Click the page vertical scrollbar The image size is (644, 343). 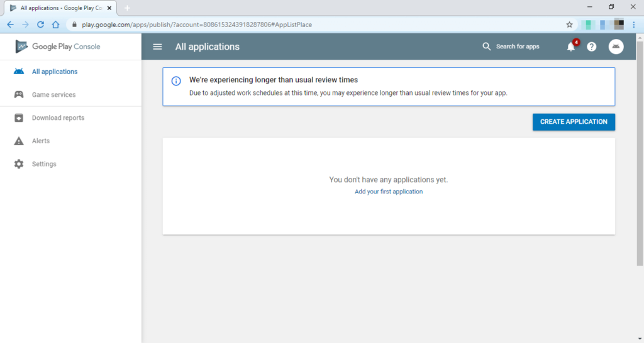tap(640, 153)
